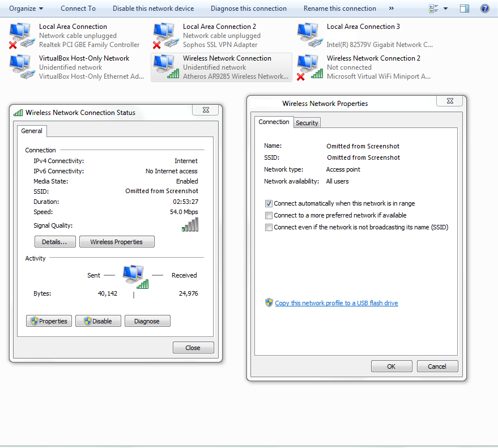Viewport: 498px width, 448px height.
Task: Switch to the Security tab
Action: (307, 123)
